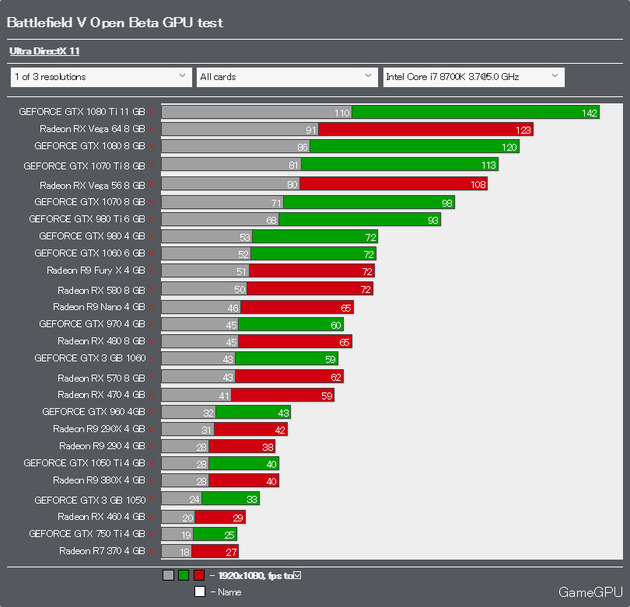Click the red X beside Radeon R7 370
The height and width of the screenshot is (607, 630).
[151, 551]
